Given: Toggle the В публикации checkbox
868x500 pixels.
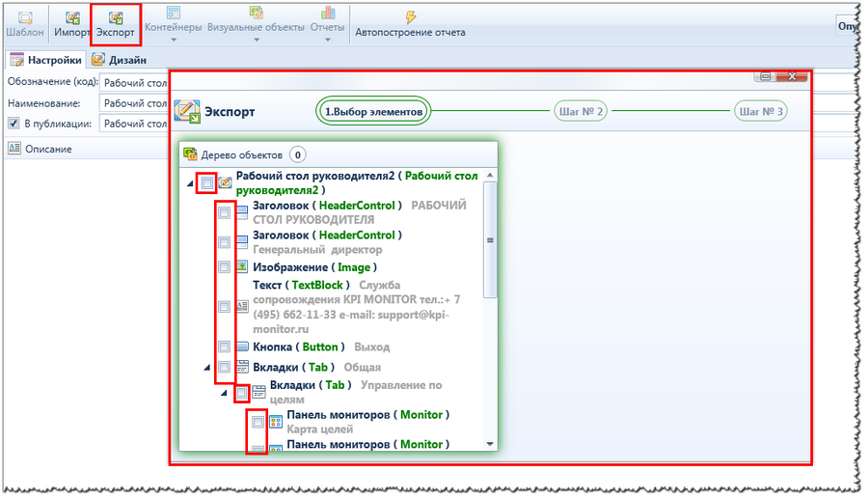Looking at the screenshot, I should pos(14,123).
